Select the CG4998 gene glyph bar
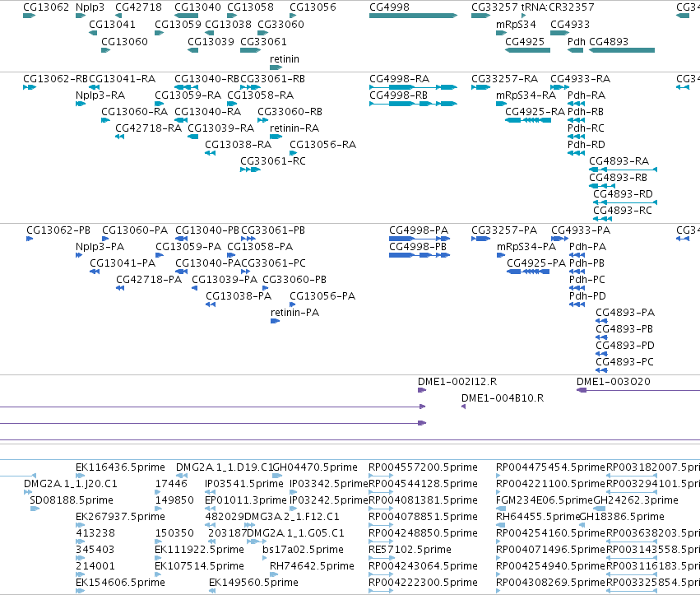 pyautogui.click(x=414, y=16)
